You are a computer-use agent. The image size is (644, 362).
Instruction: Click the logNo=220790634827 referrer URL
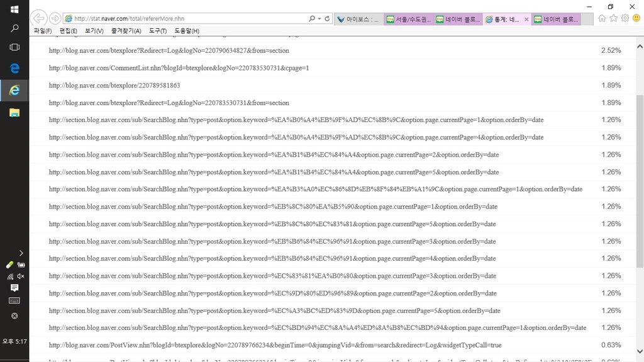pos(169,50)
